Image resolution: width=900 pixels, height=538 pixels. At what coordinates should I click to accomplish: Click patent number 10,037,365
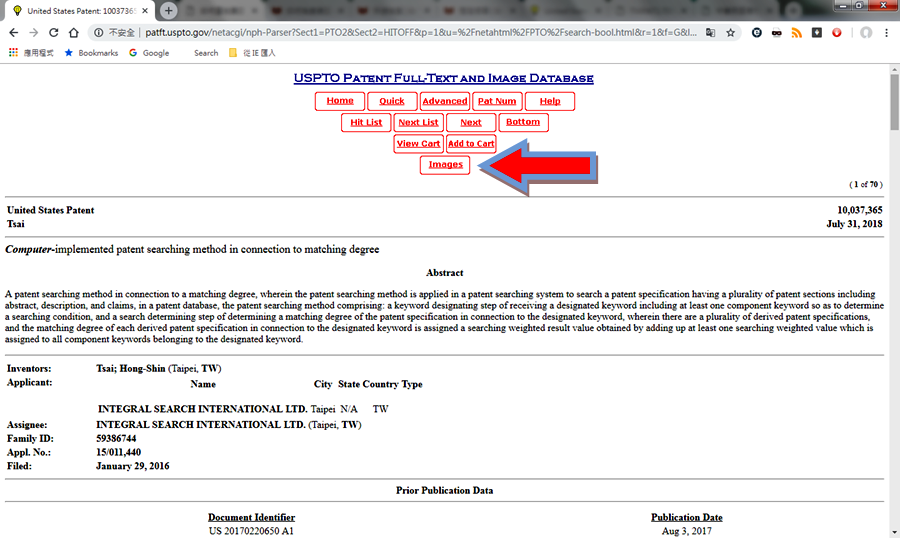click(x=859, y=210)
